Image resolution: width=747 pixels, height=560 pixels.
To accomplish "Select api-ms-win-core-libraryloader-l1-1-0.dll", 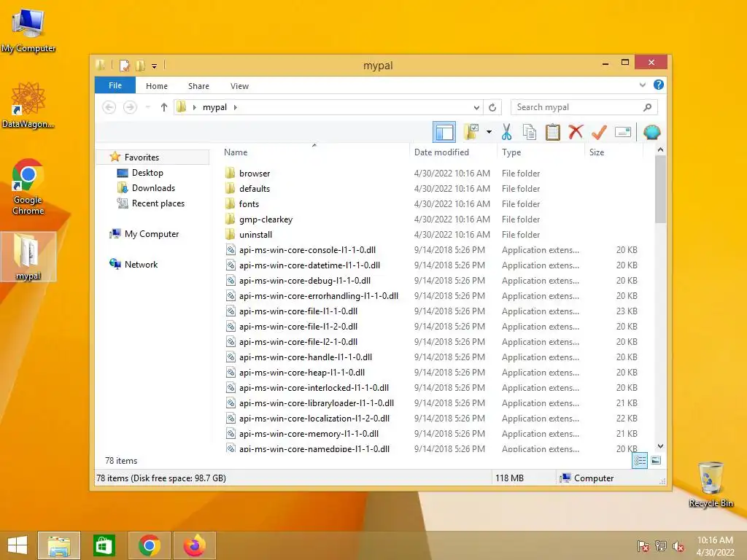I will 317,402.
